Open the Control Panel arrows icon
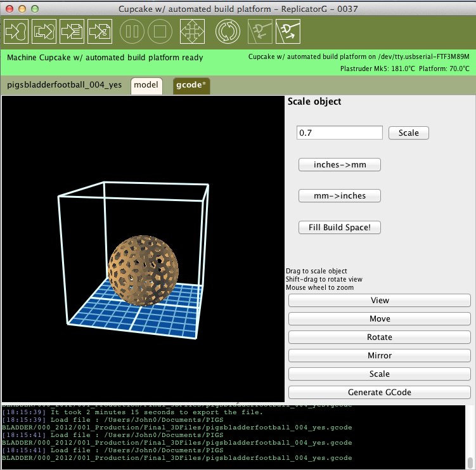 pos(192,31)
